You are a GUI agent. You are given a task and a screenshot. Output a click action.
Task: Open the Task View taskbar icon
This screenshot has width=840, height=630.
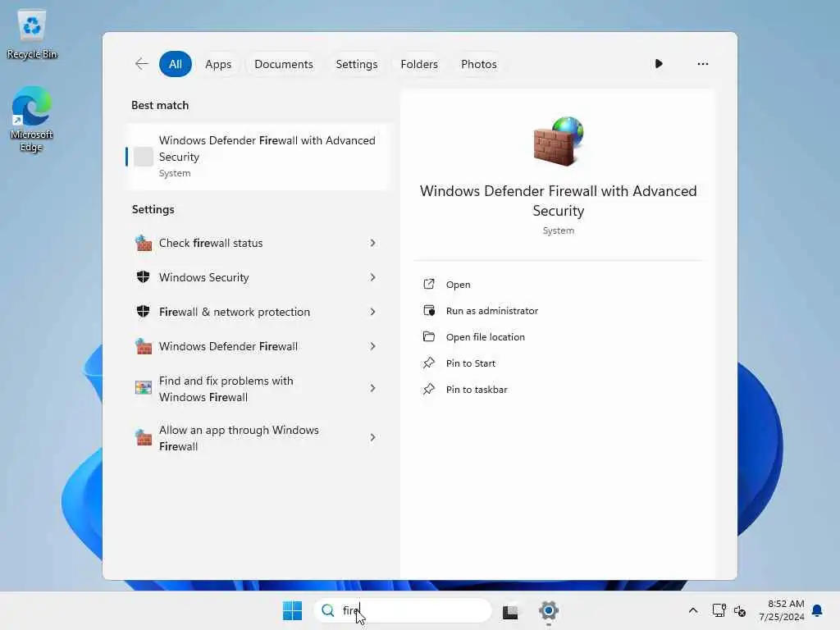coord(510,611)
